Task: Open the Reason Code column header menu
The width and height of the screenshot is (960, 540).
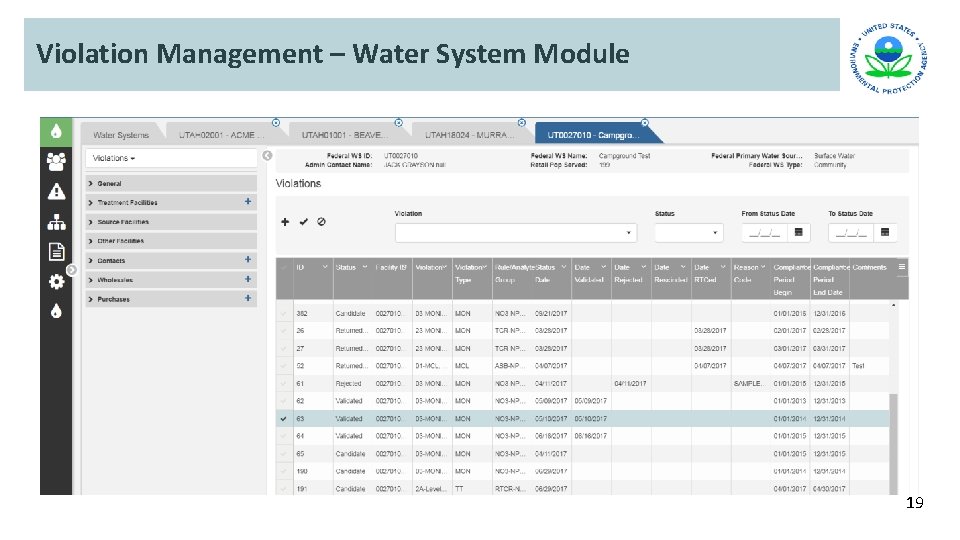Action: click(763, 267)
